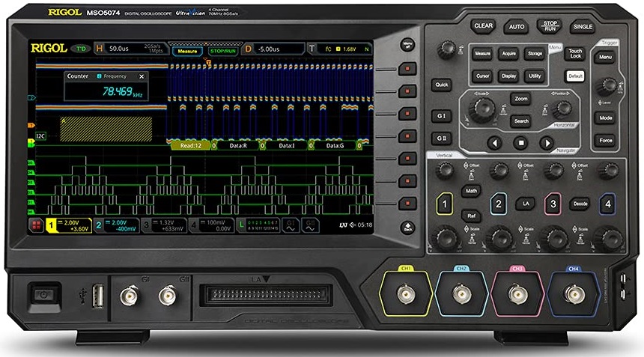The width and height of the screenshot is (644, 357).
Task: Toggle channel 2 with cyan button
Action: point(498,203)
